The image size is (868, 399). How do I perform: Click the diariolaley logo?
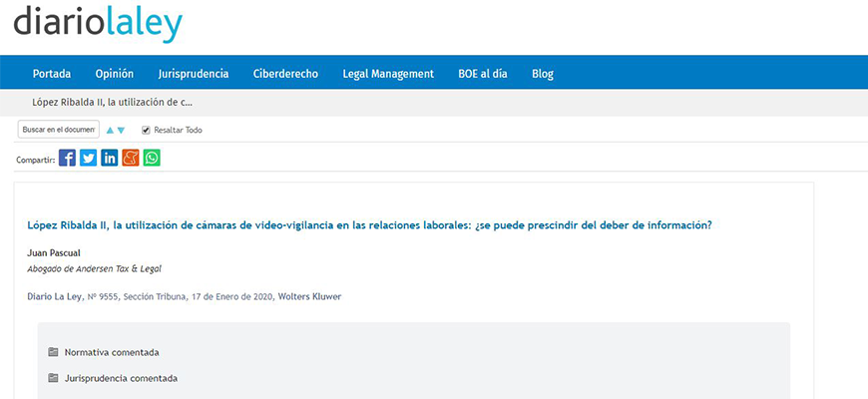pyautogui.click(x=98, y=22)
